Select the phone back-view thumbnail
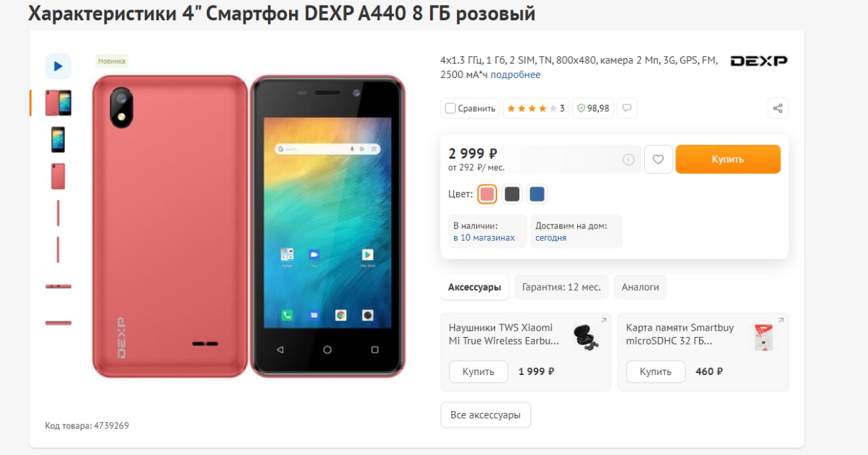Viewport: 868px width, 455px height. pyautogui.click(x=58, y=176)
